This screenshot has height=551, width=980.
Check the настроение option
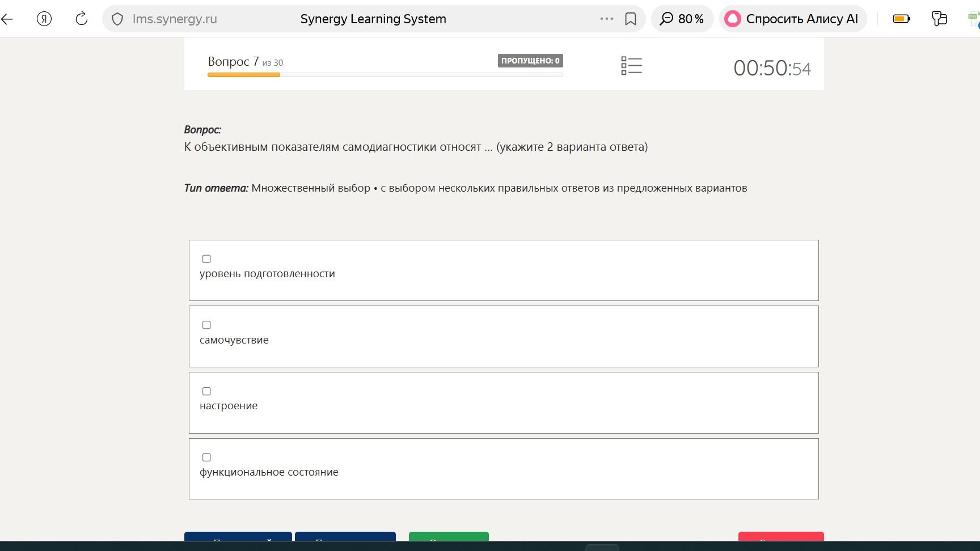[206, 391]
